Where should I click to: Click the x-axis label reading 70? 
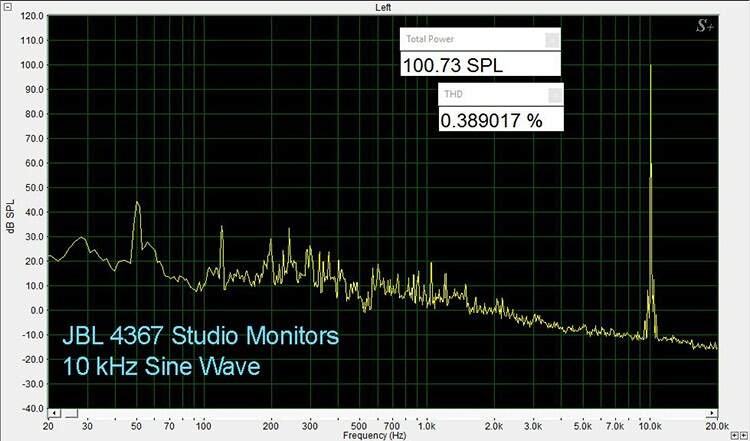click(169, 426)
